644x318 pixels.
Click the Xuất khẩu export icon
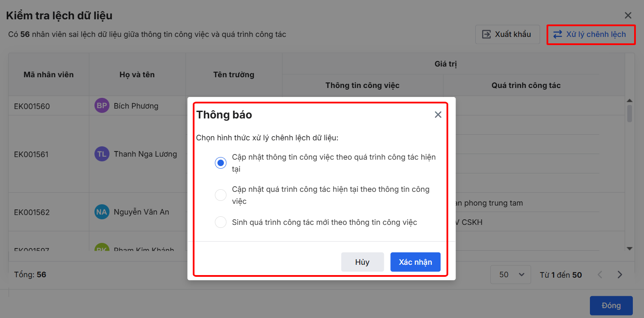[x=486, y=34]
